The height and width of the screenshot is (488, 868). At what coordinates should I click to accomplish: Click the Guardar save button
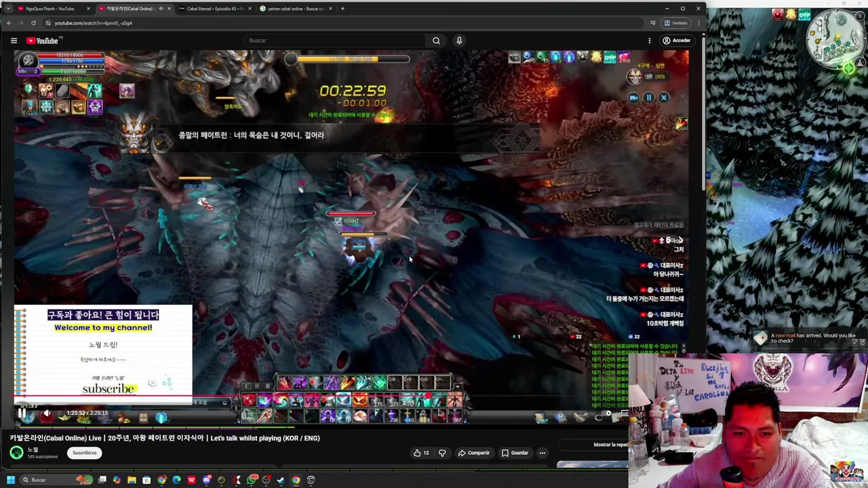[515, 453]
